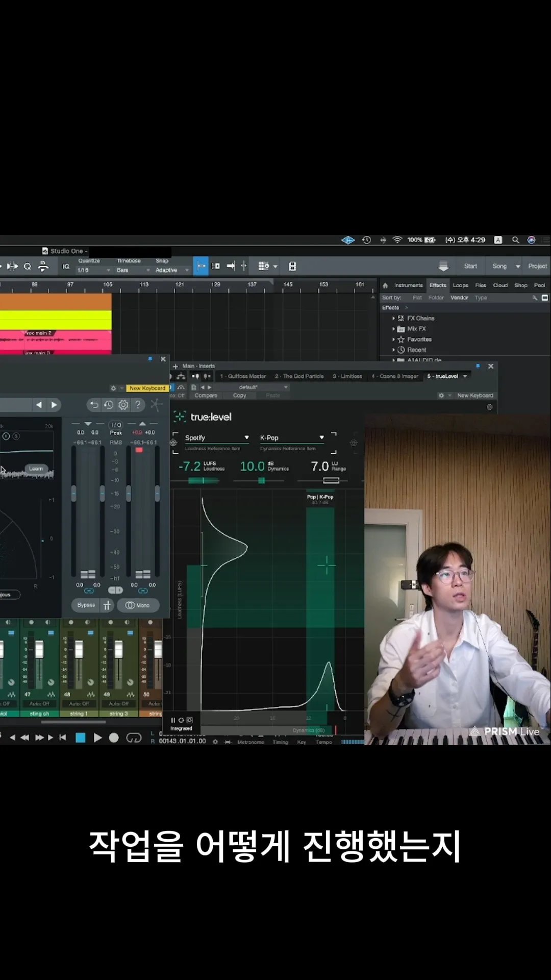
Task: Toggle the Bypass button in Ozone
Action: click(x=86, y=605)
